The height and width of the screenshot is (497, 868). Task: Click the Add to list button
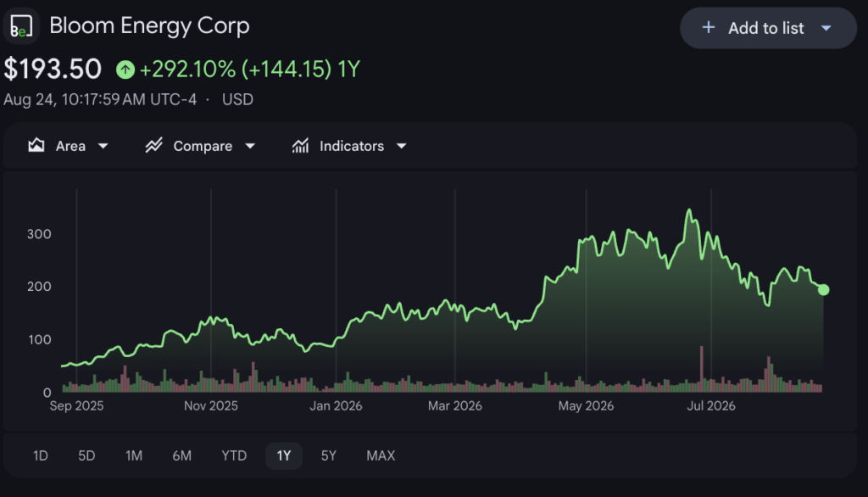coord(768,28)
